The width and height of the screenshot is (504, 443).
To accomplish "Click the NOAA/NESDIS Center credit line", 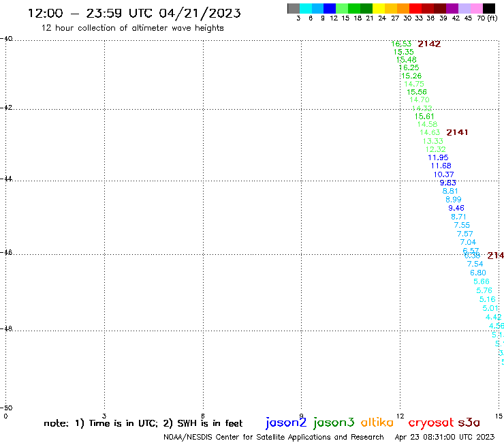I will [274, 437].
